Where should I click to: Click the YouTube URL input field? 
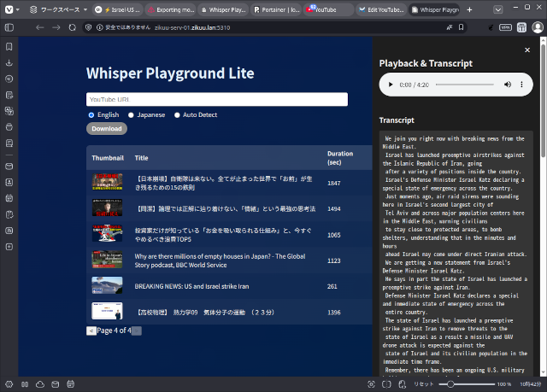tap(216, 100)
